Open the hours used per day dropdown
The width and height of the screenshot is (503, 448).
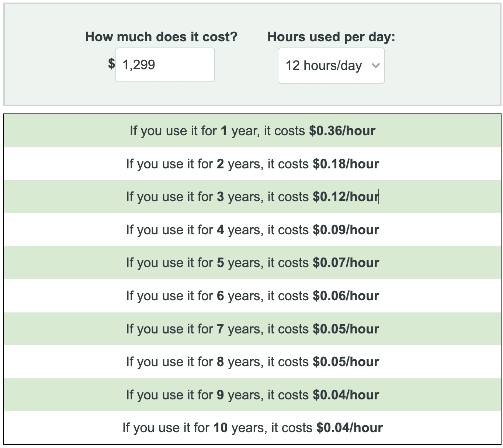coord(325,66)
